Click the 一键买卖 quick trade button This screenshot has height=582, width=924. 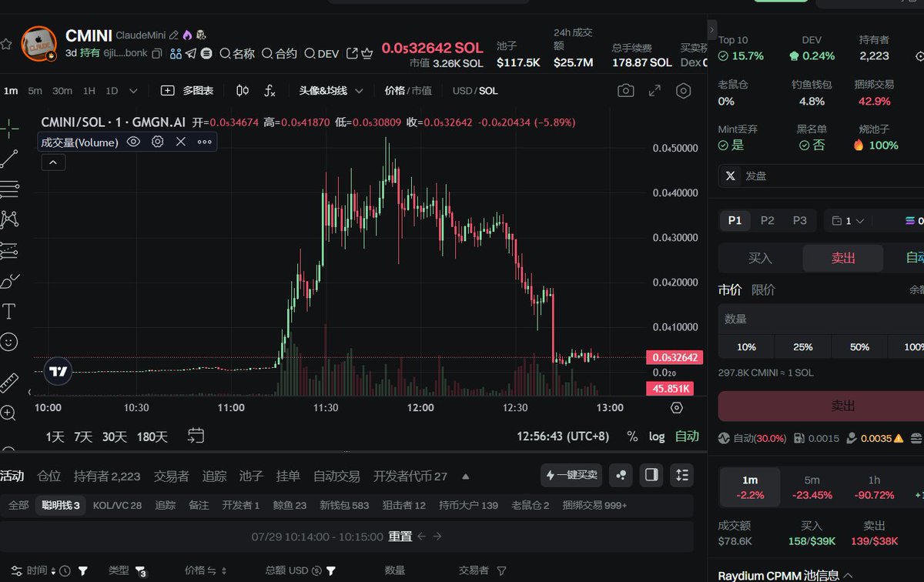[571, 475]
